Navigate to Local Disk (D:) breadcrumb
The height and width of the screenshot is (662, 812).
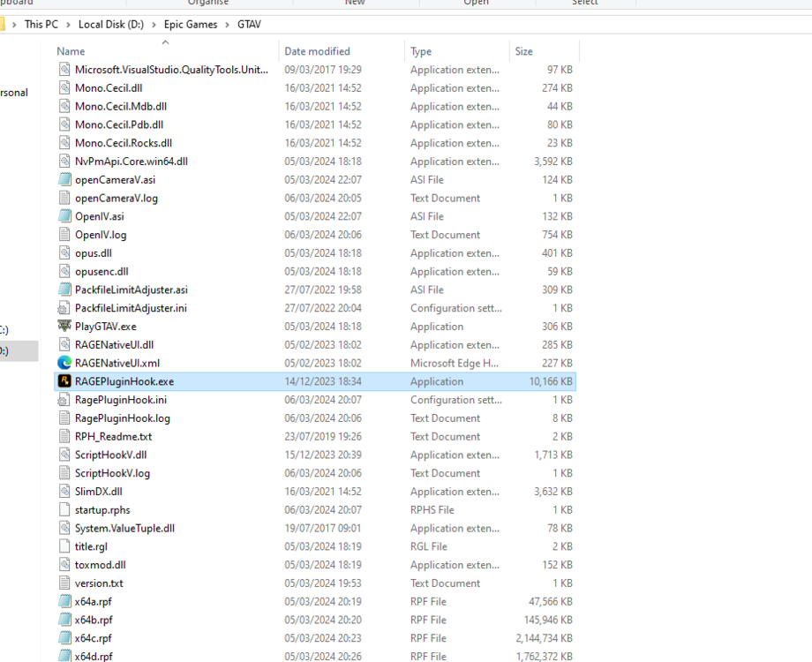pyautogui.click(x=111, y=25)
